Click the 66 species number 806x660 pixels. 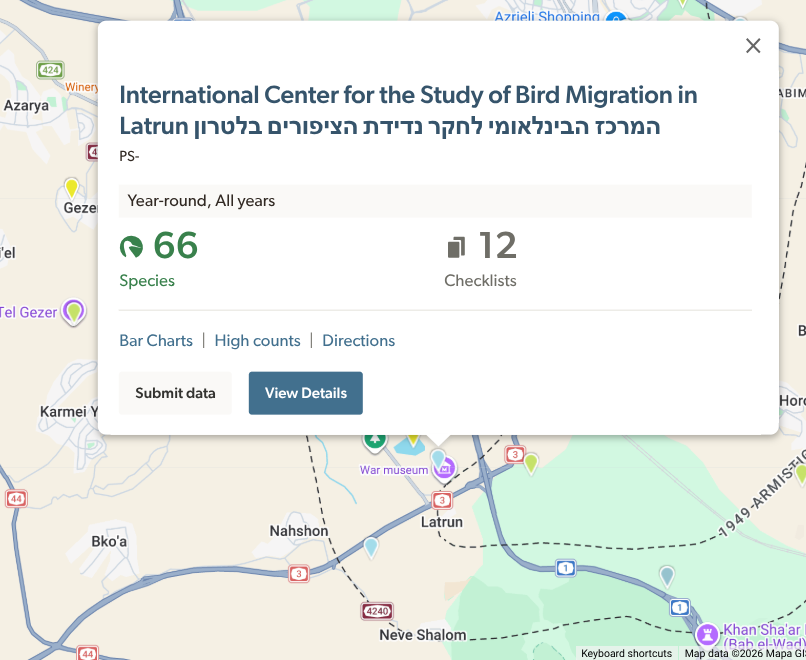pos(175,245)
